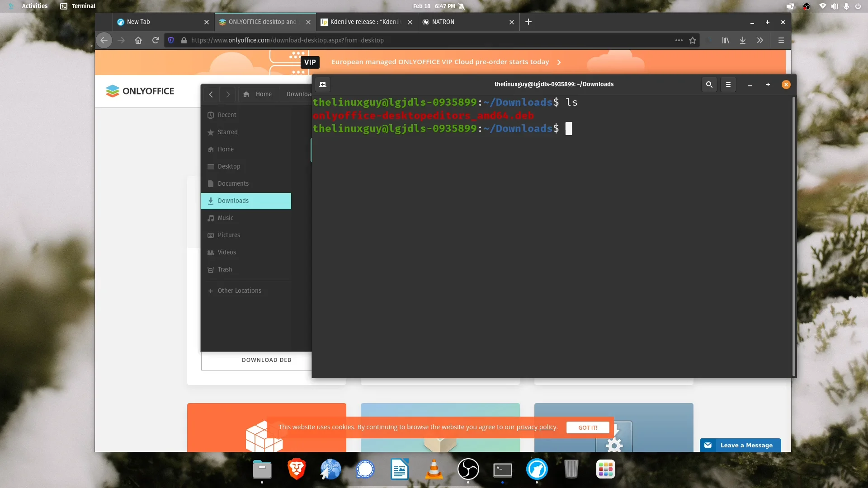The image size is (868, 488).
Task: Click onlyoffice-desktopeditors_amd64.deb filename in terminal
Action: tap(423, 116)
